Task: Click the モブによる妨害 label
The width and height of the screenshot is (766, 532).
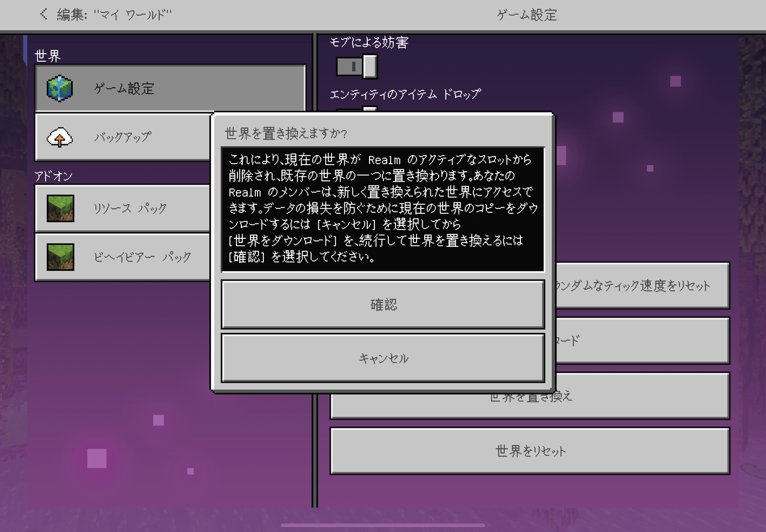Action: 369,43
